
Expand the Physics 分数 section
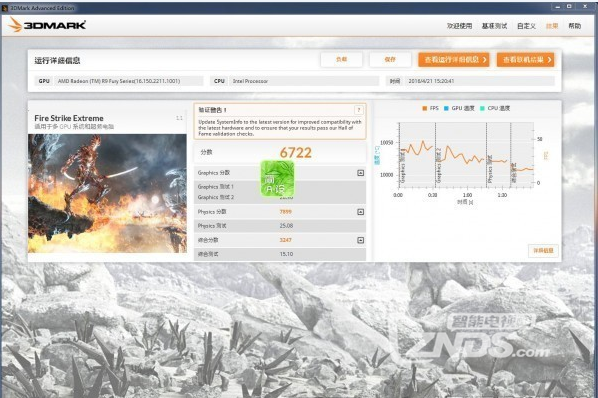click(360, 212)
